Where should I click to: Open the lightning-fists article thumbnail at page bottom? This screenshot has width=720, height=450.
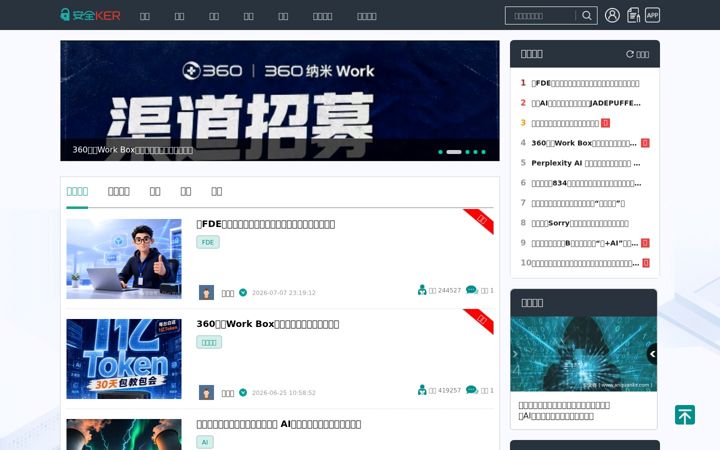pos(124,434)
